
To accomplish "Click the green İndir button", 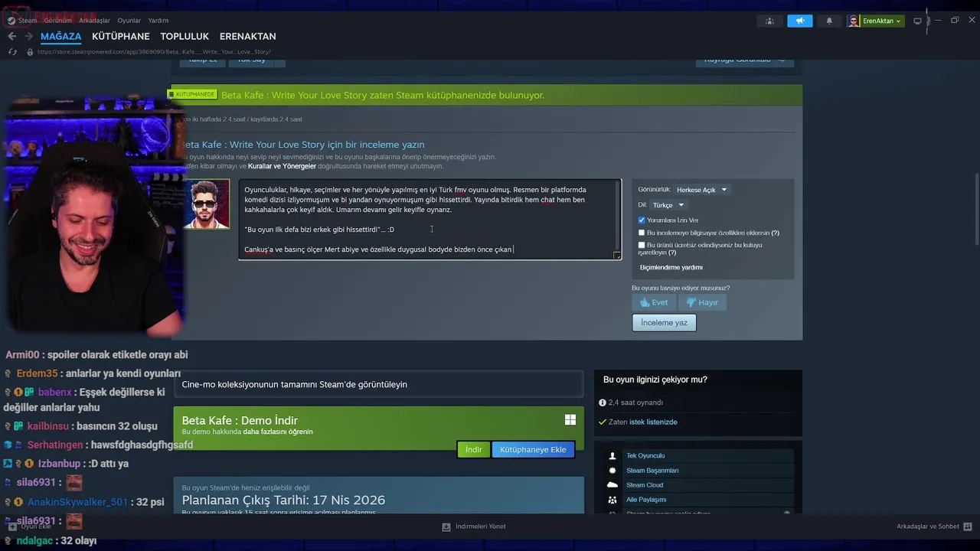I will pyautogui.click(x=474, y=449).
